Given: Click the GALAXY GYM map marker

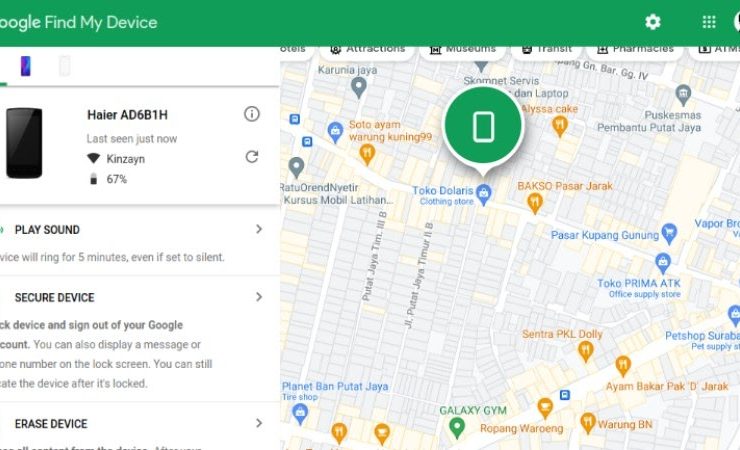Looking at the screenshot, I should coord(457,427).
